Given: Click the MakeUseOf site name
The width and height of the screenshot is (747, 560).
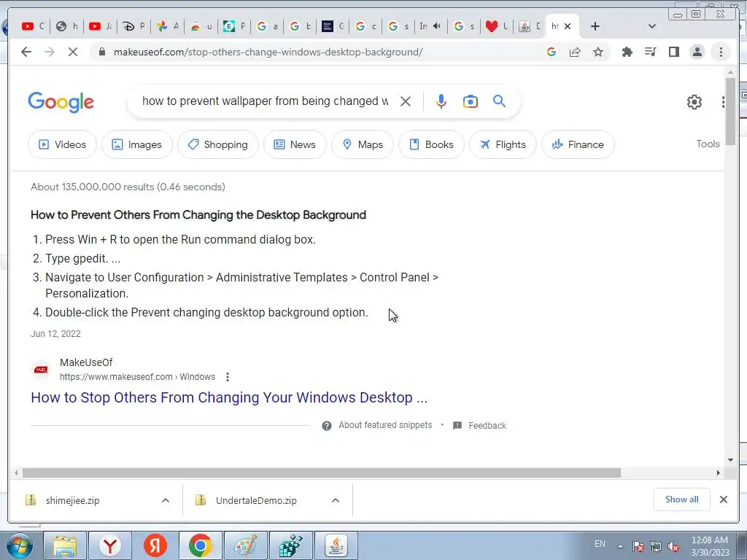Looking at the screenshot, I should [86, 362].
